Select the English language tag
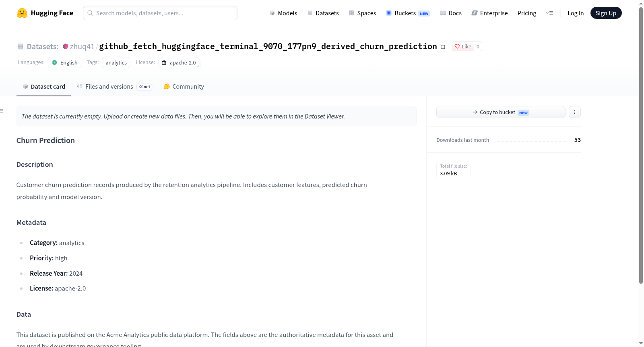 [x=65, y=62]
